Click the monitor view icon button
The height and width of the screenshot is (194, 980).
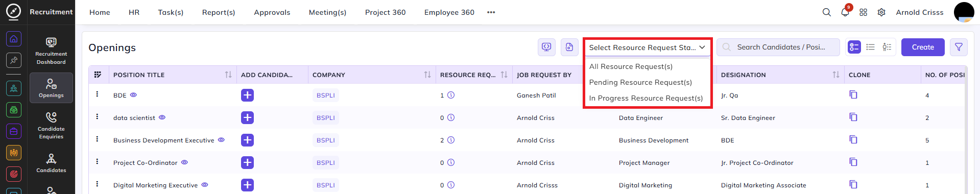546,47
